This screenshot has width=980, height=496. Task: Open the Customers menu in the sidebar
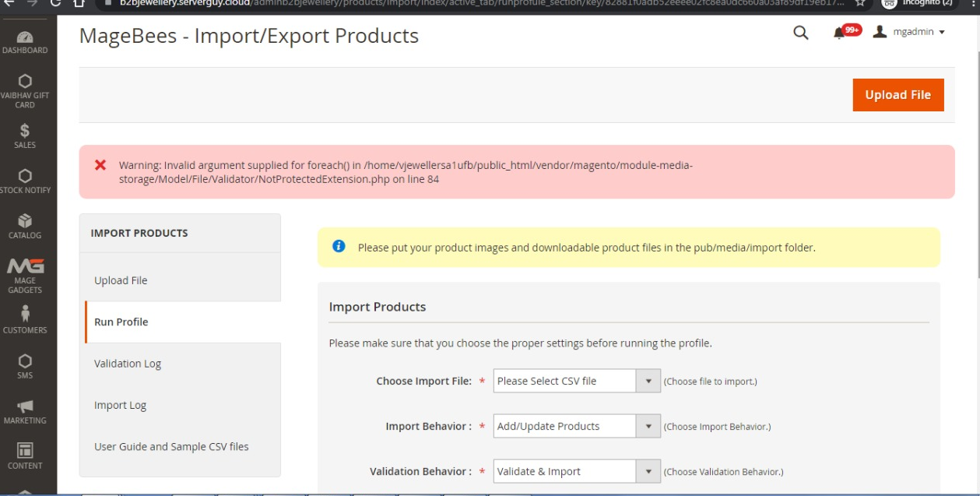click(25, 320)
